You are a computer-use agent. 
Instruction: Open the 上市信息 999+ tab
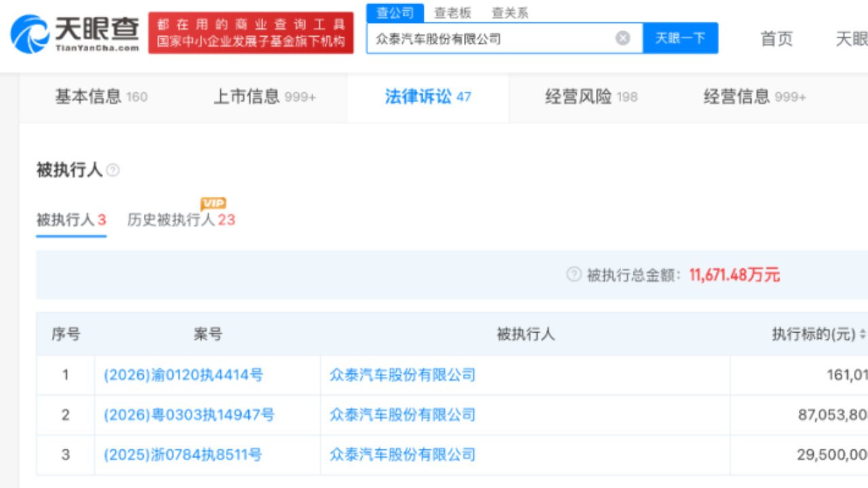coord(264,97)
